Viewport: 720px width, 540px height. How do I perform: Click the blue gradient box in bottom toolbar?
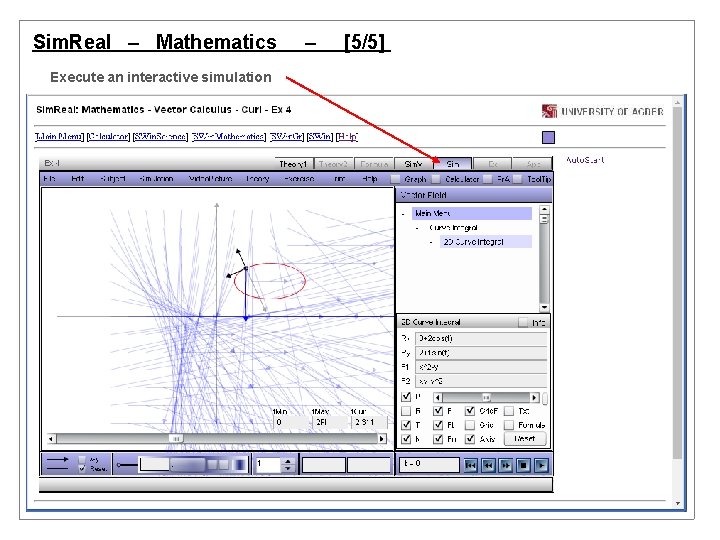click(x=240, y=465)
